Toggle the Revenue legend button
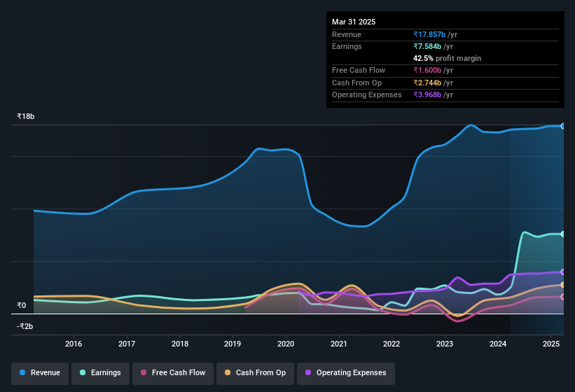575x392 pixels. (40, 373)
